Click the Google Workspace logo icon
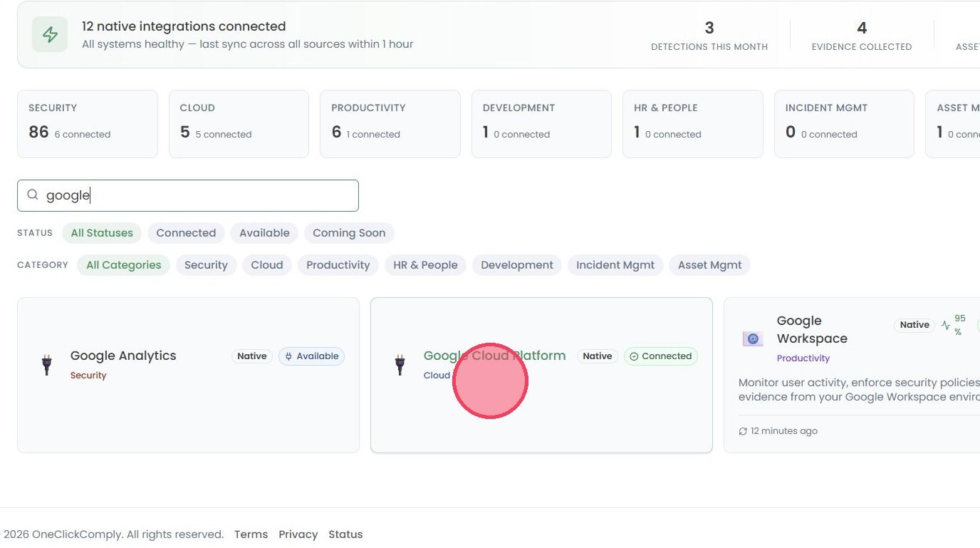Screen dimensions: 980x548 (753, 338)
